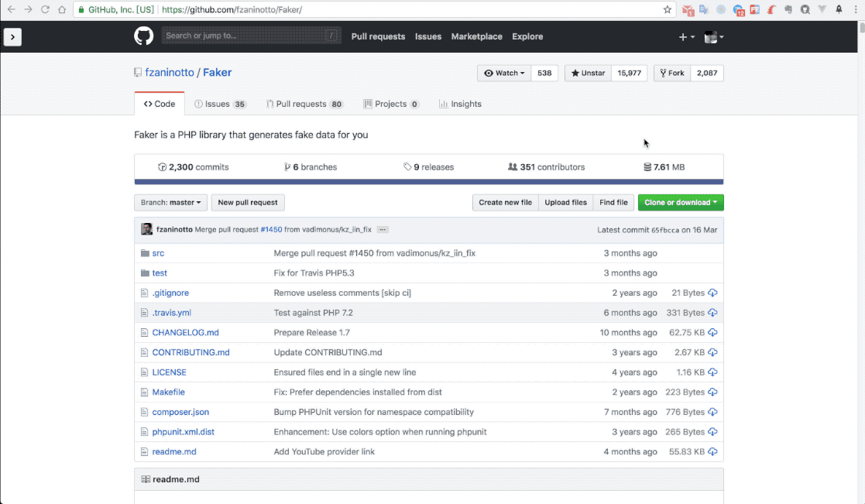This screenshot has width=865, height=504.
Task: Open the Watch dropdown
Action: tap(504, 73)
